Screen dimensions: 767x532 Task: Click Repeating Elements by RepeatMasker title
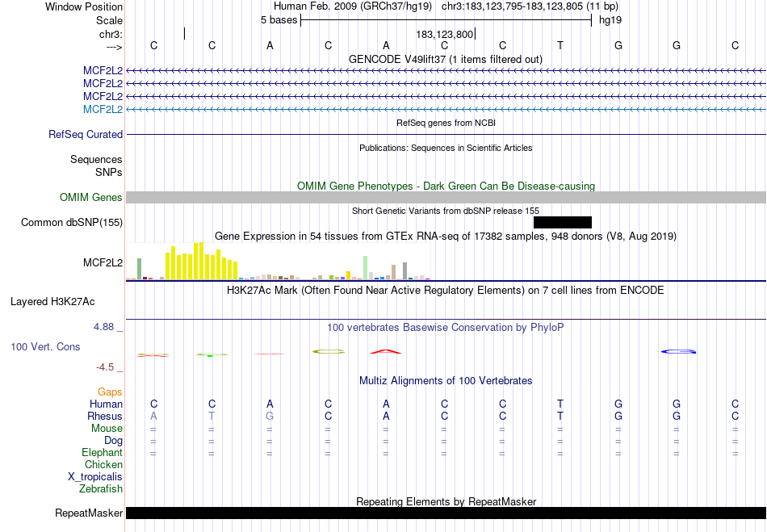(x=446, y=501)
